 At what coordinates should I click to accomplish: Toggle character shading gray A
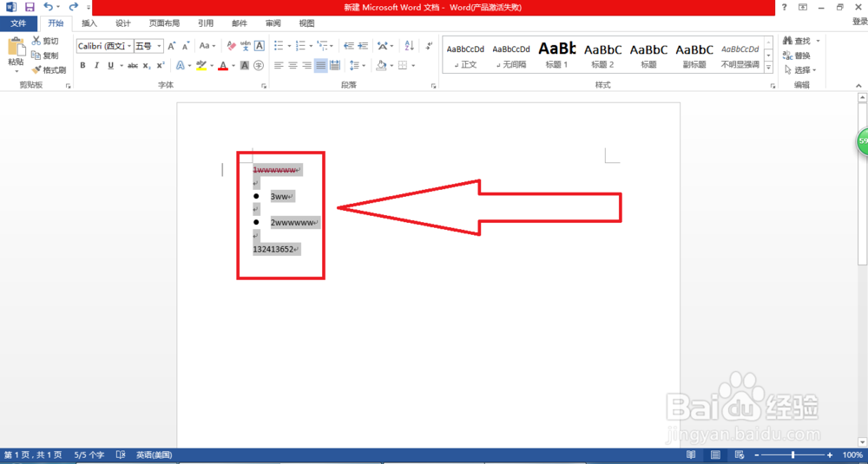[x=245, y=65]
